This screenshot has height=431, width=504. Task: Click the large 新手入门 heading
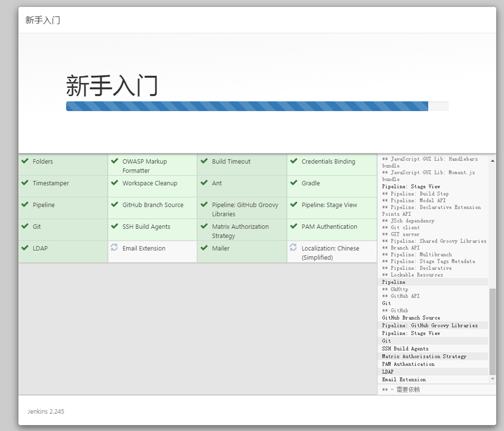(112, 85)
